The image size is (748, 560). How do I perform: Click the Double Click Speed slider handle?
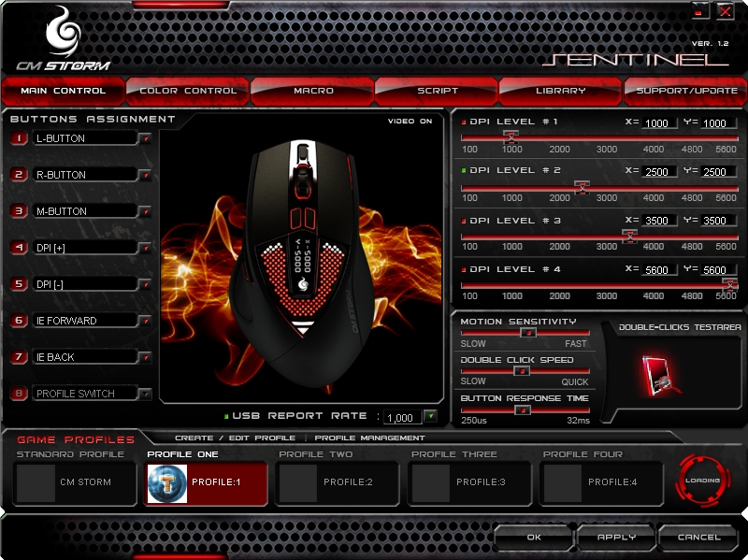522,370
